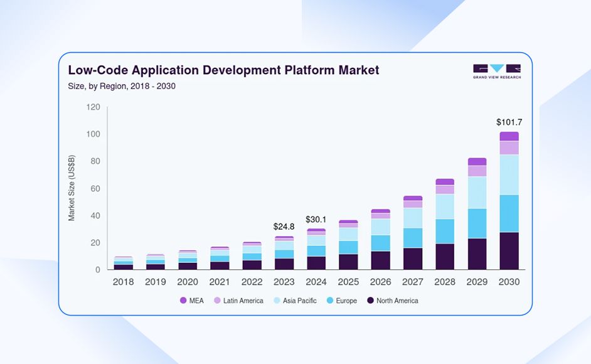This screenshot has height=364, width=591.
Task: Select the 2024 stacked bar
Action: 316,249
